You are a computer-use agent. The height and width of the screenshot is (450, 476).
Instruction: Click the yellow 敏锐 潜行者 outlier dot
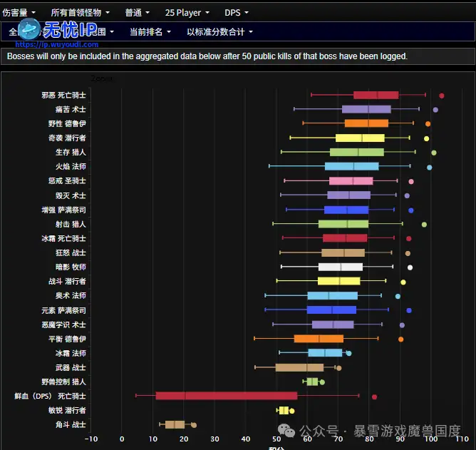[291, 411]
